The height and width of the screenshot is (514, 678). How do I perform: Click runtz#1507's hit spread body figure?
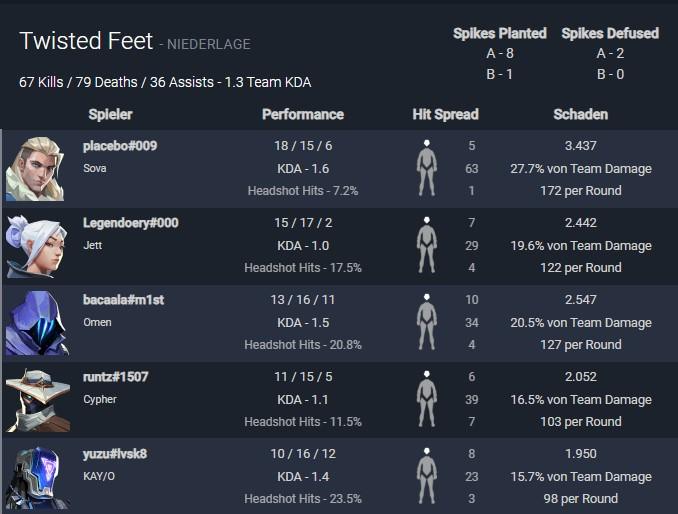[x=427, y=399]
